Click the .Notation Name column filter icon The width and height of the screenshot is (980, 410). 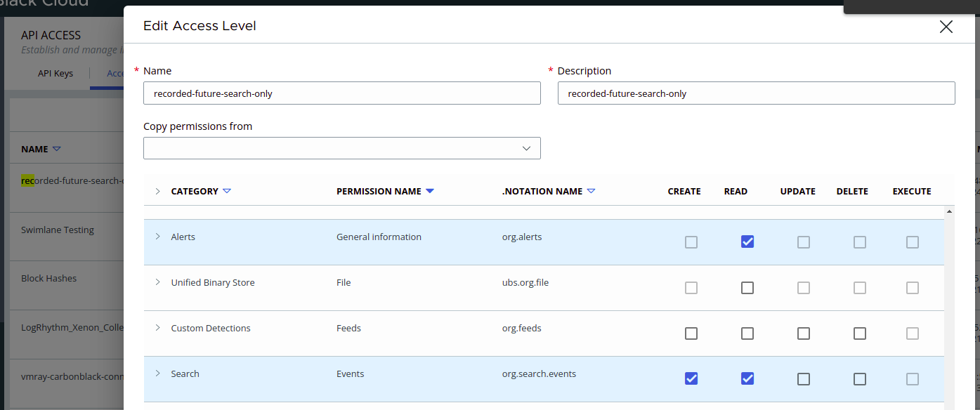click(592, 192)
